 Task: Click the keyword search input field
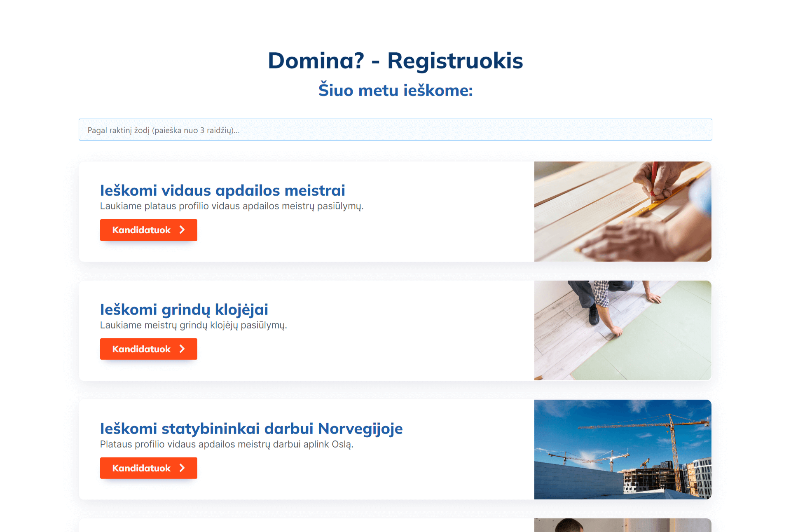point(395,130)
